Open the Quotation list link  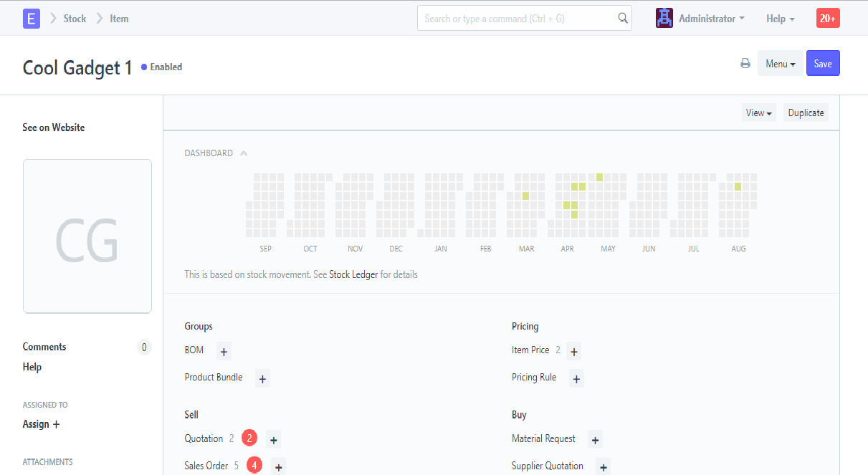pos(204,438)
